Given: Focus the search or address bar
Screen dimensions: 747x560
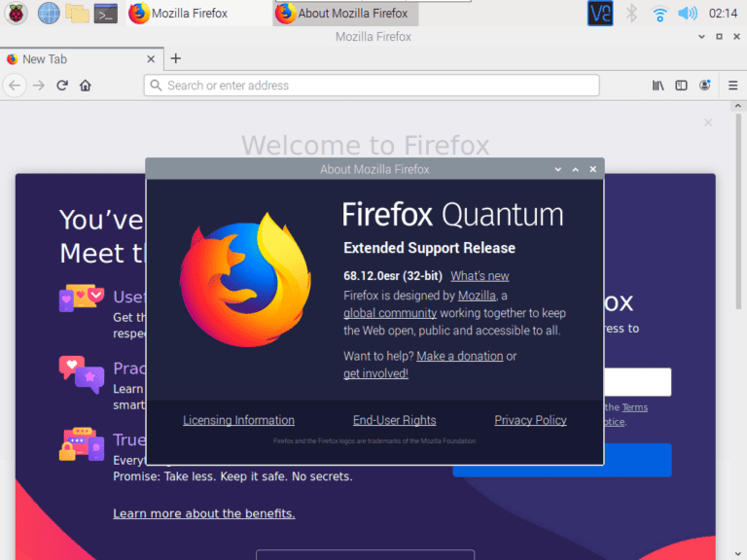Looking at the screenshot, I should (x=372, y=86).
